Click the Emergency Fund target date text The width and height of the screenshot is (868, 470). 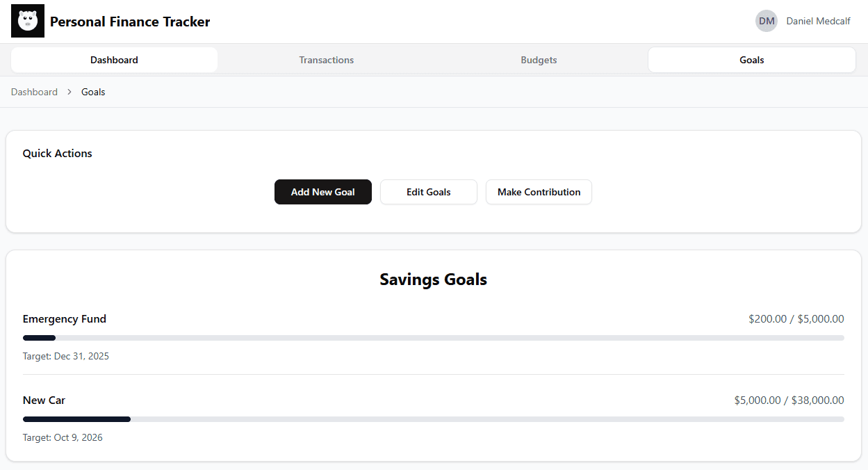[x=66, y=357]
